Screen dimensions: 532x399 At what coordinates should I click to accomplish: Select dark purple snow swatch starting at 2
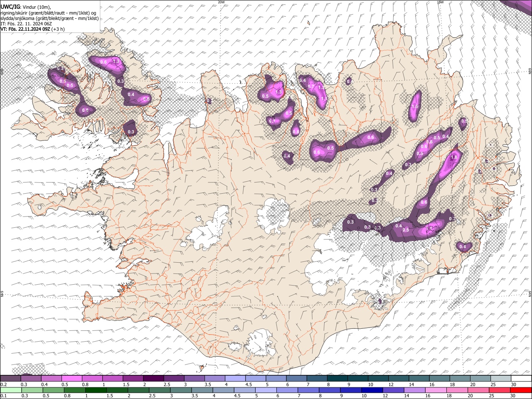tap(153, 379)
